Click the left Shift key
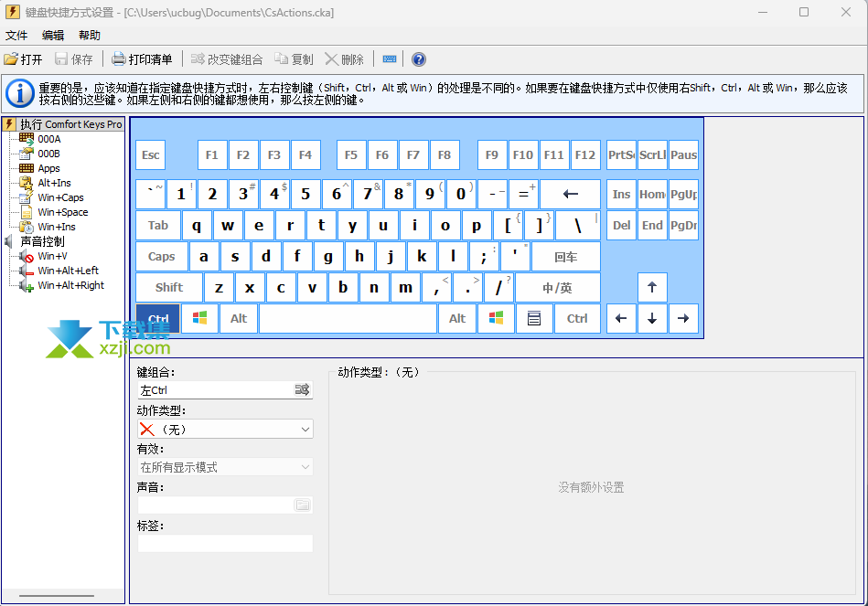The image size is (868, 606). [169, 287]
